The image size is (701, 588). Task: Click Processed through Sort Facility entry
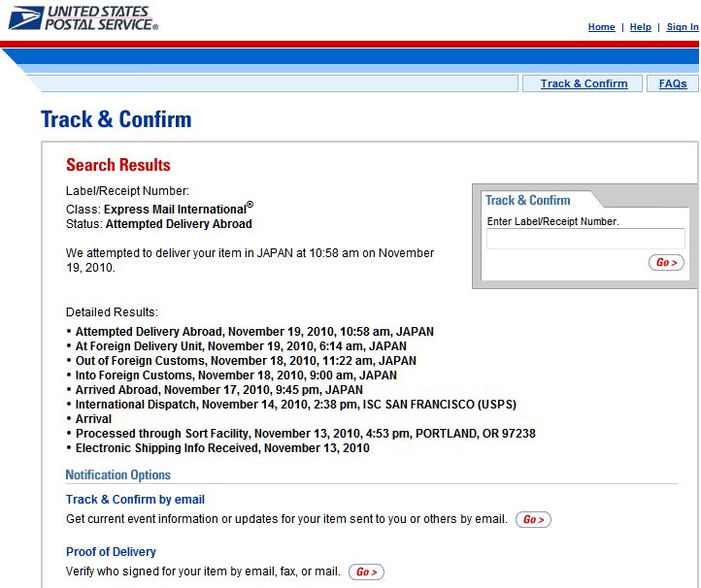click(305, 434)
